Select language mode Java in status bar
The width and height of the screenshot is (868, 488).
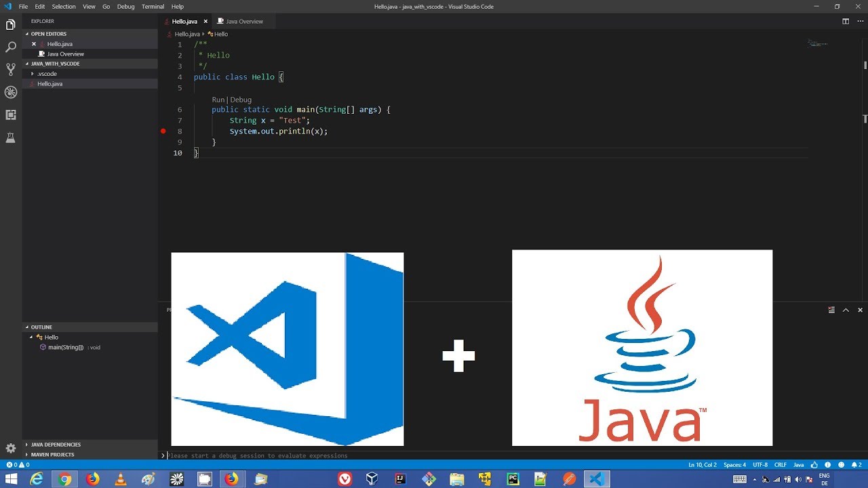799,465
